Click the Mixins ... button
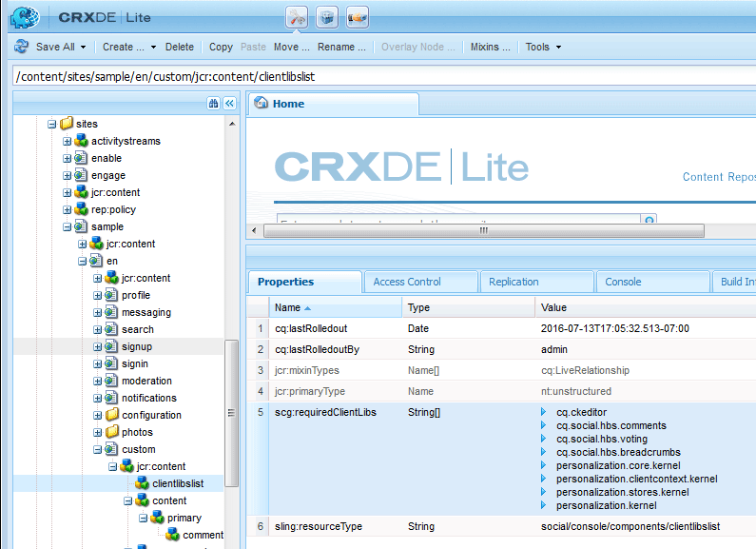 tap(490, 47)
